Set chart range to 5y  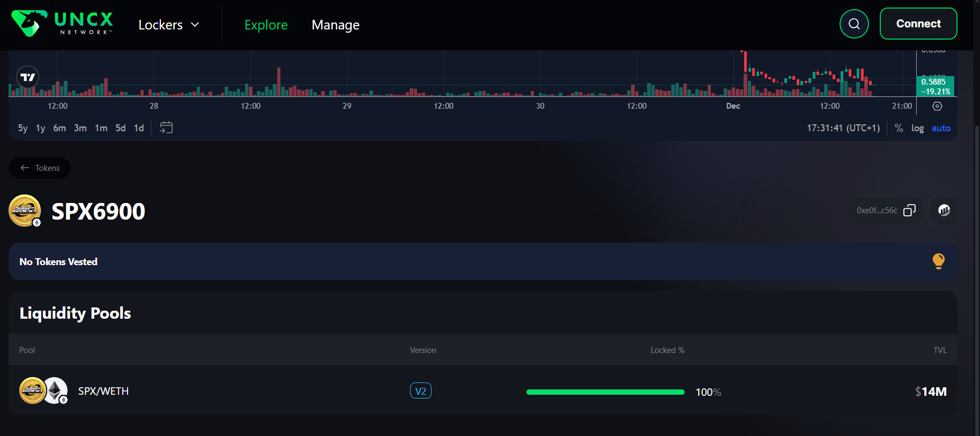(23, 128)
